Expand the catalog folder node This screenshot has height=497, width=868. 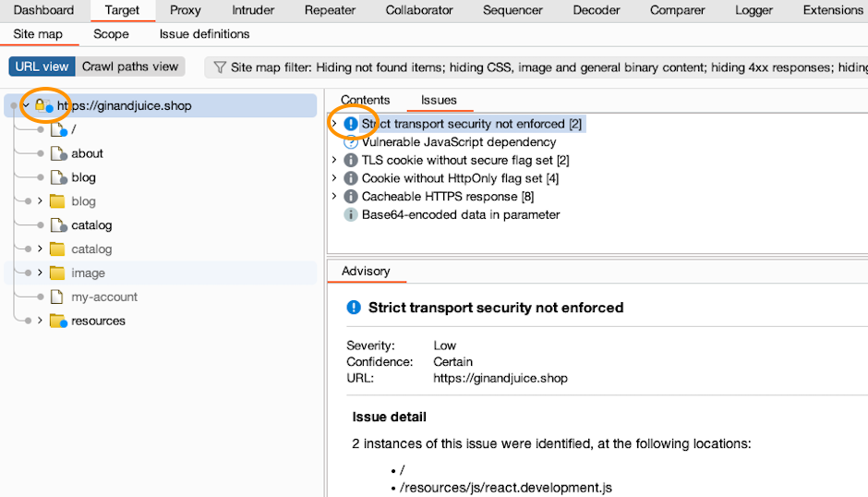[40, 249]
